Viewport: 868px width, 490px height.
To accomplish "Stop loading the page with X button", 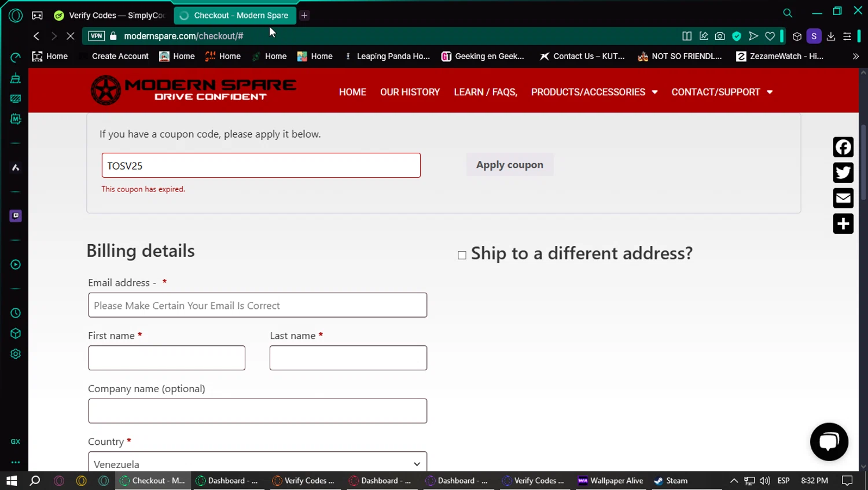I will 71,36.
